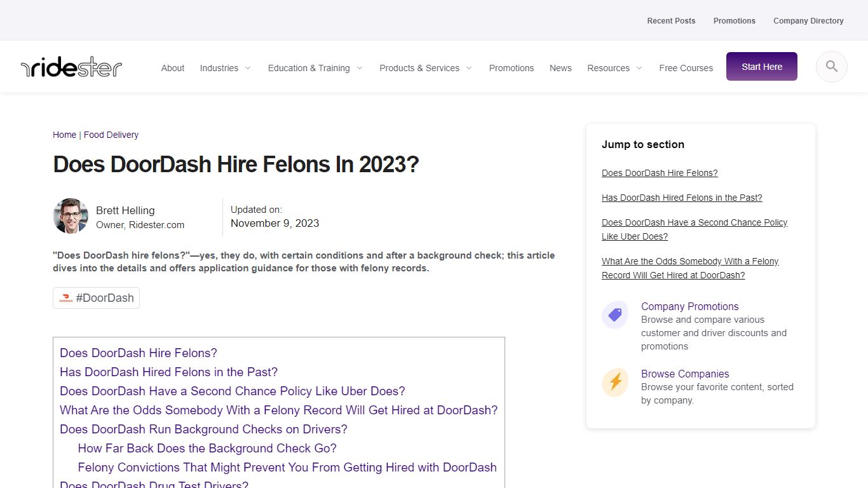Jump to 'What Are the Odds' sidebar link
This screenshot has width=868, height=488.
[690, 268]
